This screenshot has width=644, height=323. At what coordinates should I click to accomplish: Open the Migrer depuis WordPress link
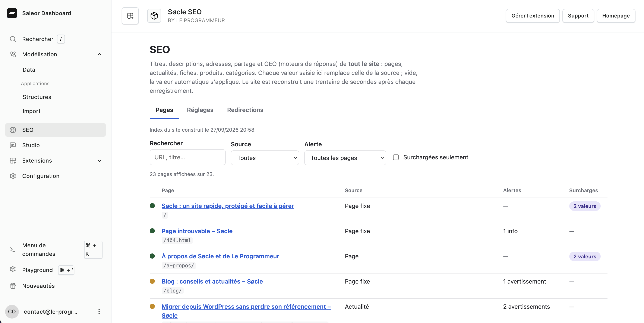pyautogui.click(x=246, y=311)
